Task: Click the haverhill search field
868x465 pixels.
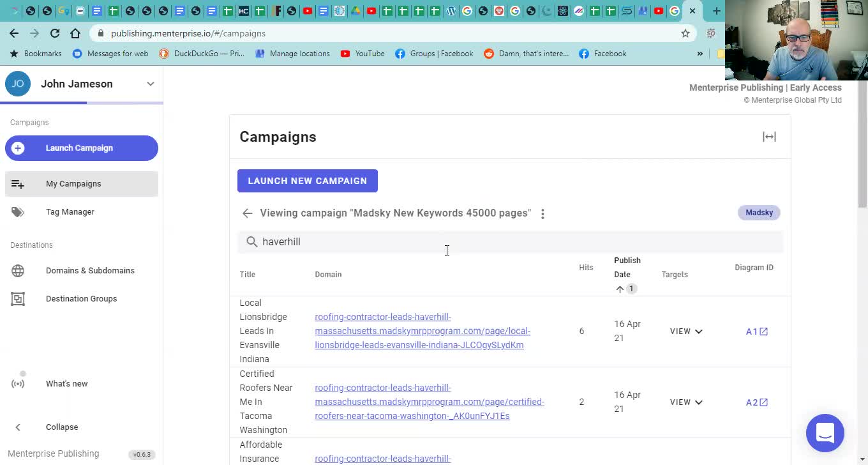Action: point(511,241)
